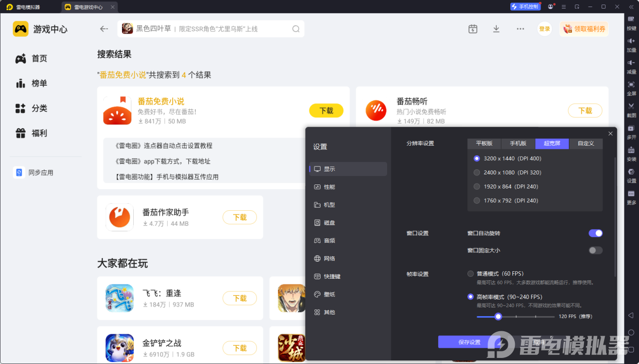Switch to the 手机版 resolution preset

[517, 143]
